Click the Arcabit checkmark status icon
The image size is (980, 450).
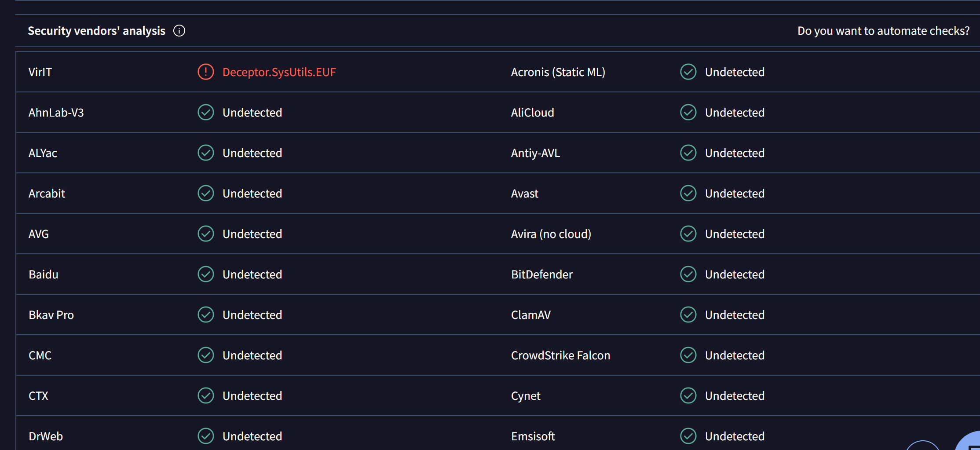pyautogui.click(x=205, y=193)
